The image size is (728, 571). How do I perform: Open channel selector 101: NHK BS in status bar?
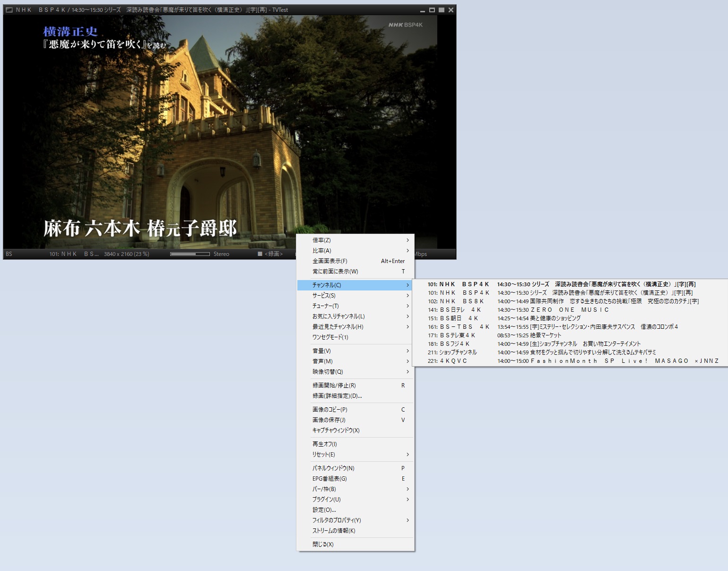pyautogui.click(x=74, y=254)
